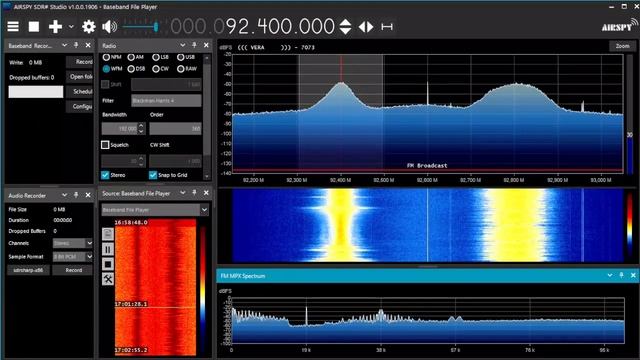640x360 pixels.
Task: Open settings via the gear icon
Action: click(x=89, y=27)
